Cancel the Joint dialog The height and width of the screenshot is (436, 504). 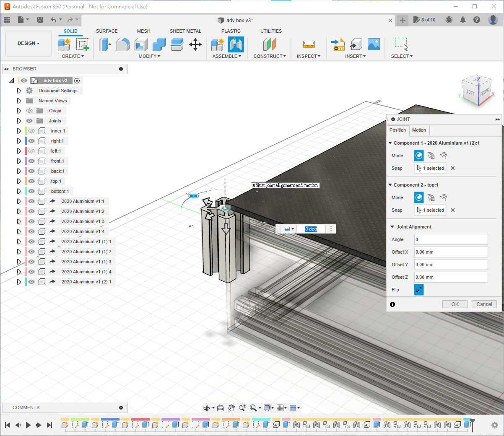[484, 304]
